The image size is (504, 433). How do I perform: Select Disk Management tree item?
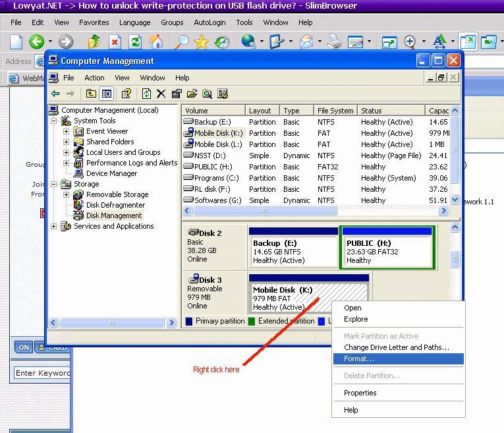(x=114, y=216)
